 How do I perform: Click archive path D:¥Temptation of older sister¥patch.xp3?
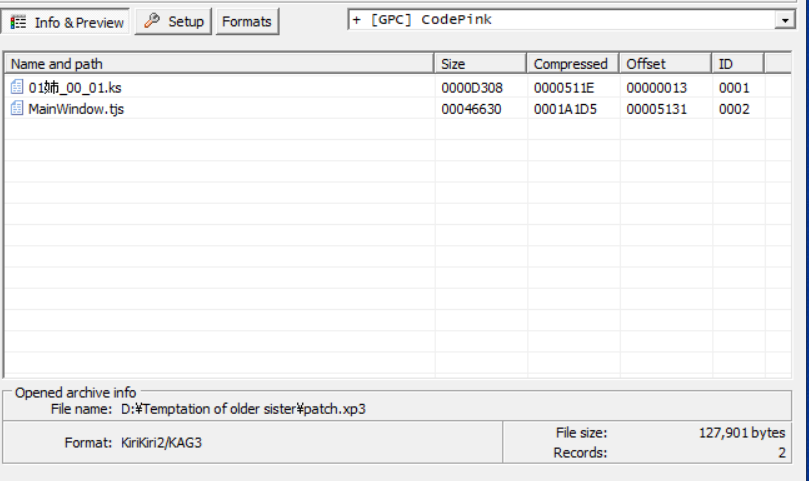(x=243, y=409)
